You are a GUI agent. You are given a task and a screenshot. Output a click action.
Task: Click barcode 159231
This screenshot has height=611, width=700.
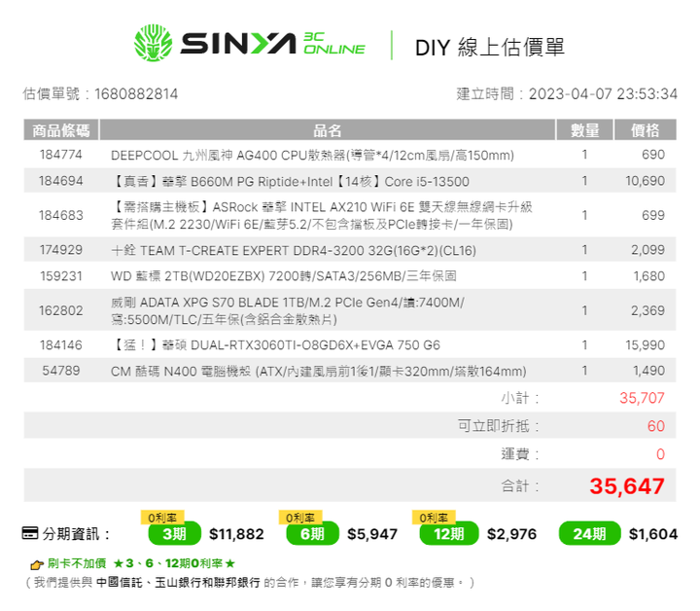click(x=61, y=276)
